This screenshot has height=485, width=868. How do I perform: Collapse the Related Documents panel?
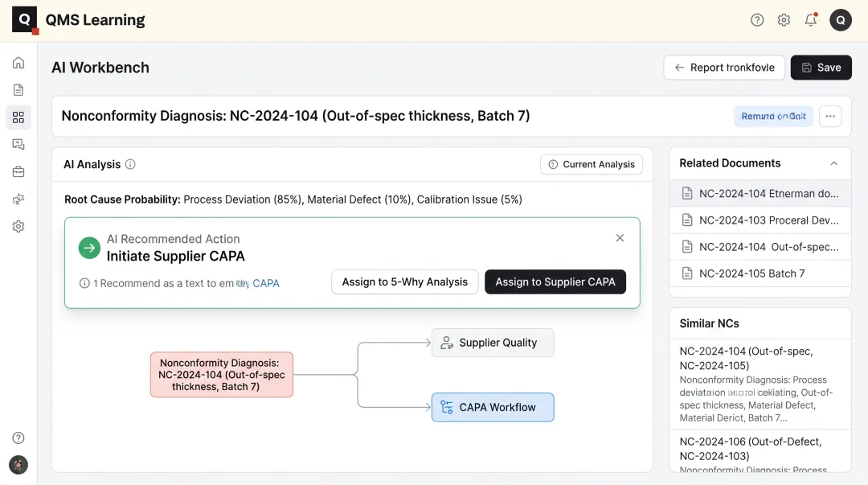(x=833, y=163)
